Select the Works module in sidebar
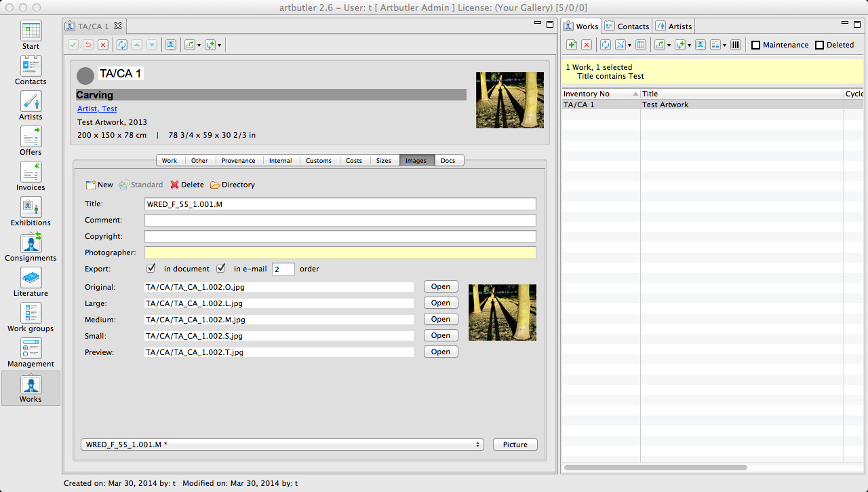The width and height of the screenshot is (868, 492). coord(31,388)
